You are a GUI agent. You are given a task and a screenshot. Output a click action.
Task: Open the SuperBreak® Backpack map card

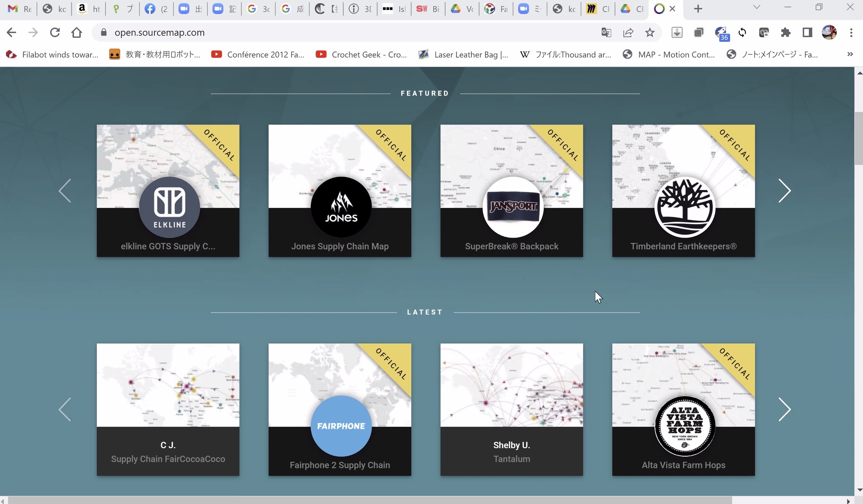pyautogui.click(x=511, y=246)
